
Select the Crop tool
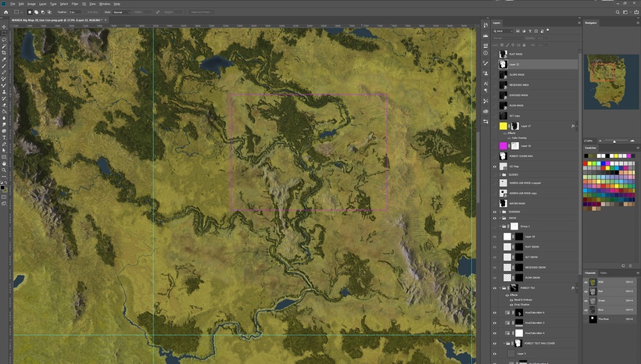(4, 53)
